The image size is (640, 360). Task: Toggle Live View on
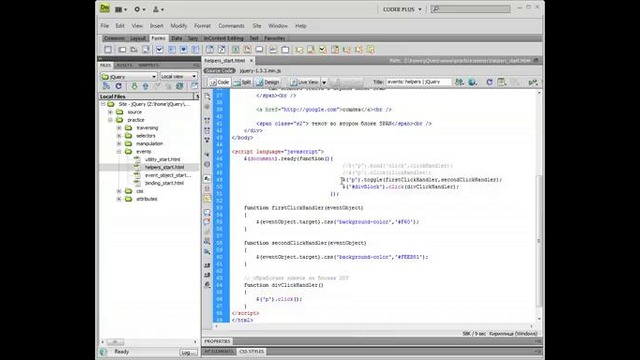(x=304, y=82)
